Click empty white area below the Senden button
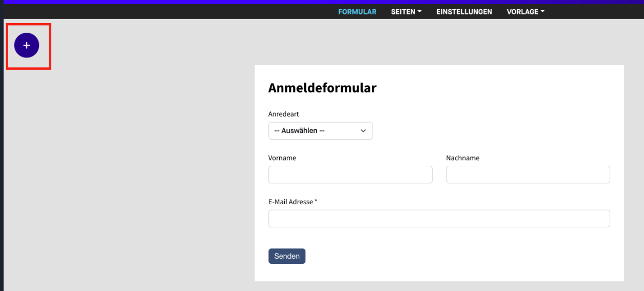The width and height of the screenshot is (644, 291). [x=439, y=273]
